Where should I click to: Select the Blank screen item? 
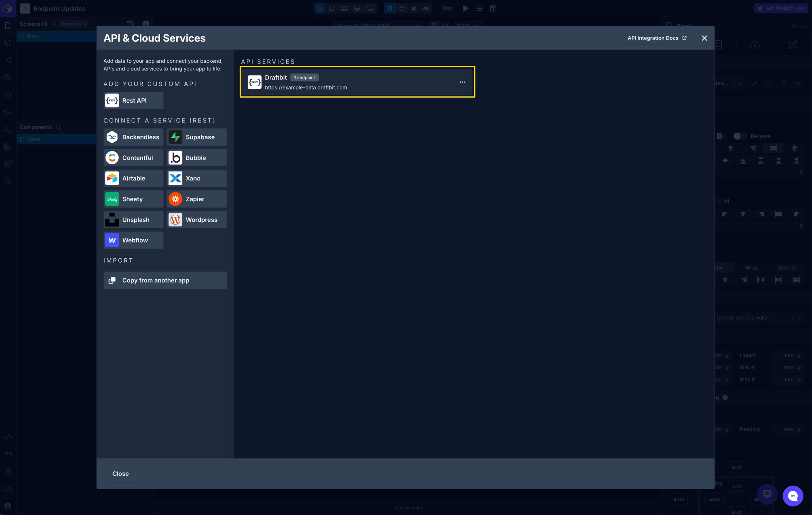34,36
